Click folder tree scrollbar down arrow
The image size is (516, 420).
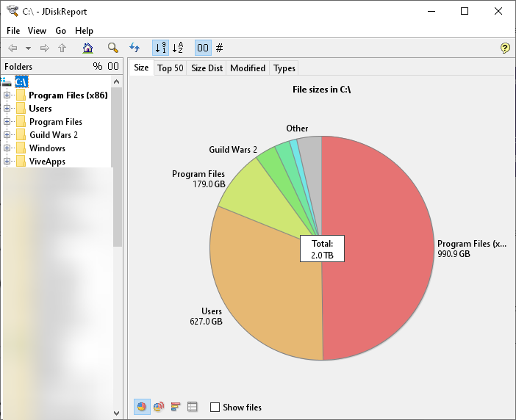pos(116,413)
